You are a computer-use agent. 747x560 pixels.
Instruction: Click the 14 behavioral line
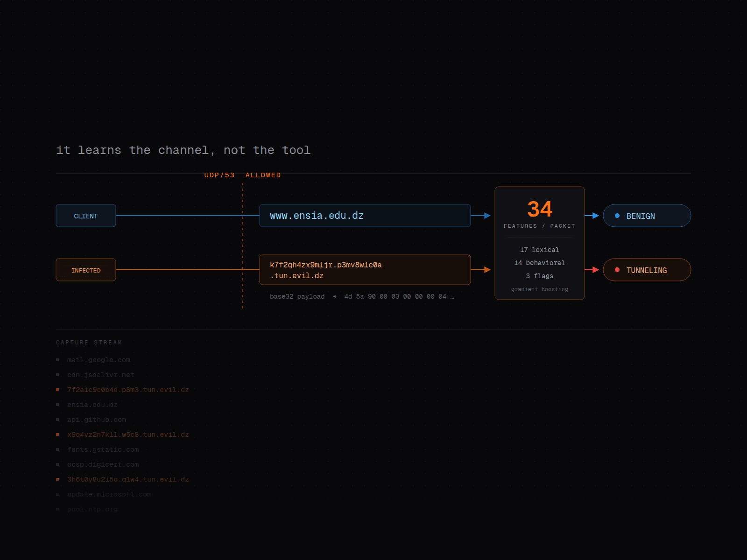pos(540,263)
